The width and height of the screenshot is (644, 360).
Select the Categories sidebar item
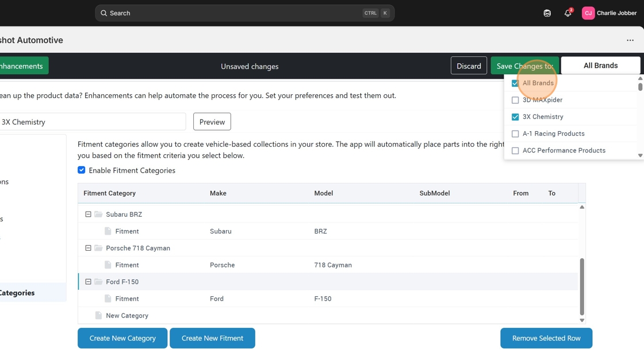coord(33,293)
